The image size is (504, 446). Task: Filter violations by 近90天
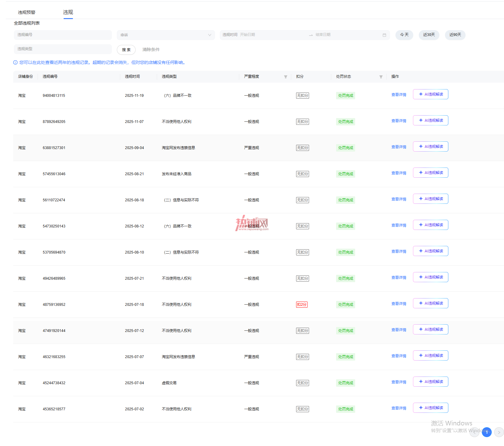(455, 35)
